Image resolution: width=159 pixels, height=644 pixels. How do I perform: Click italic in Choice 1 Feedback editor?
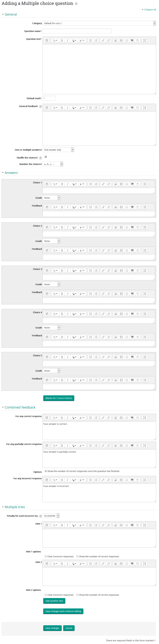point(68,207)
